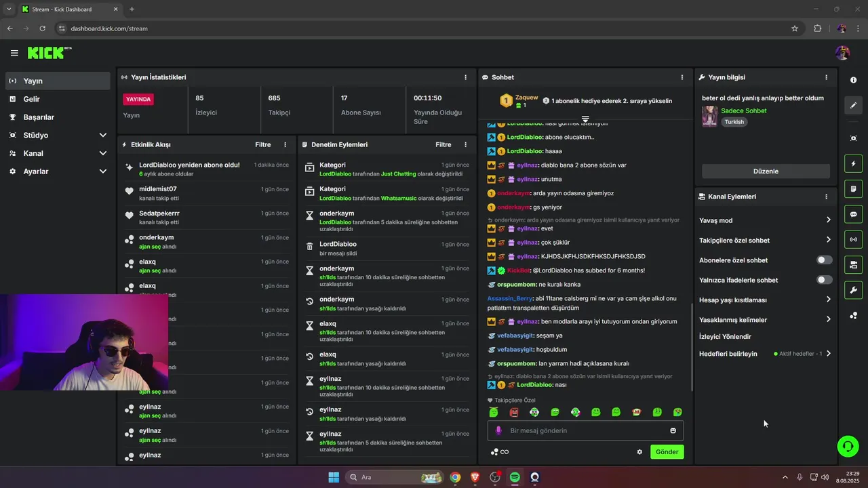Send message with Gönder button
The width and height of the screenshot is (868, 488).
coord(667,452)
